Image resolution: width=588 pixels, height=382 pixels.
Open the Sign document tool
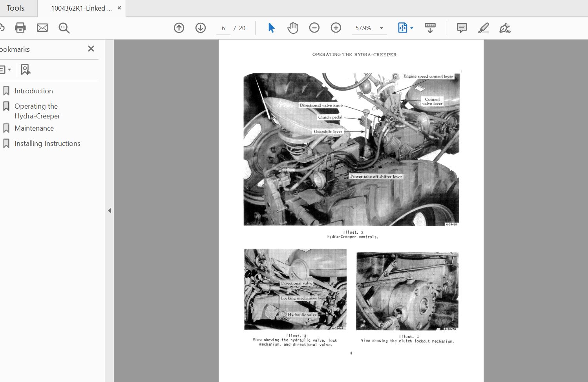[x=505, y=28]
